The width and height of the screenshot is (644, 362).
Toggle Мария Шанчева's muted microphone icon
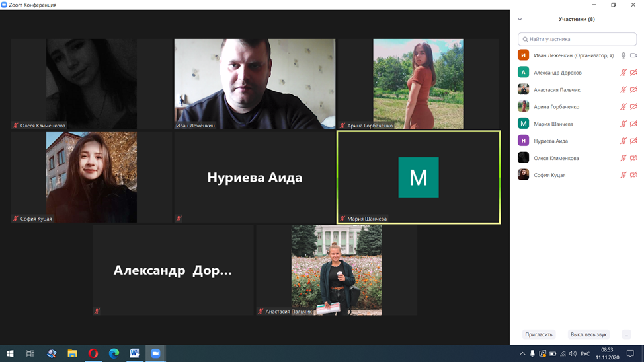(x=623, y=124)
